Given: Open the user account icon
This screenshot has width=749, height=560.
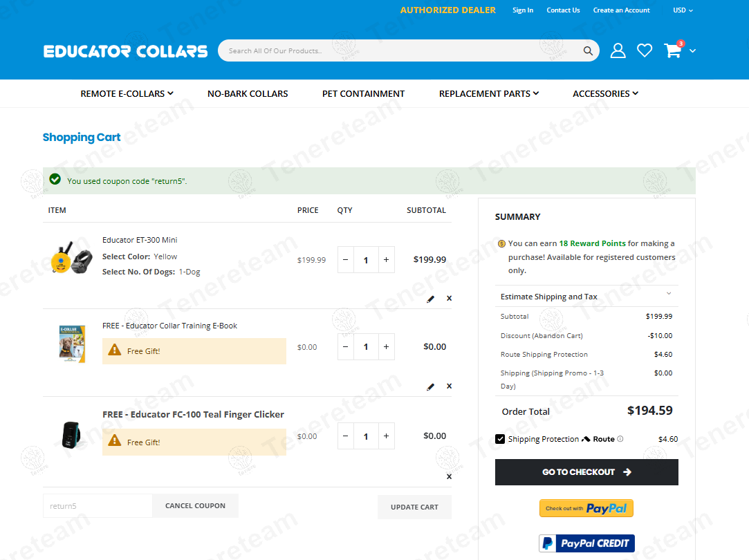Looking at the screenshot, I should coord(618,50).
